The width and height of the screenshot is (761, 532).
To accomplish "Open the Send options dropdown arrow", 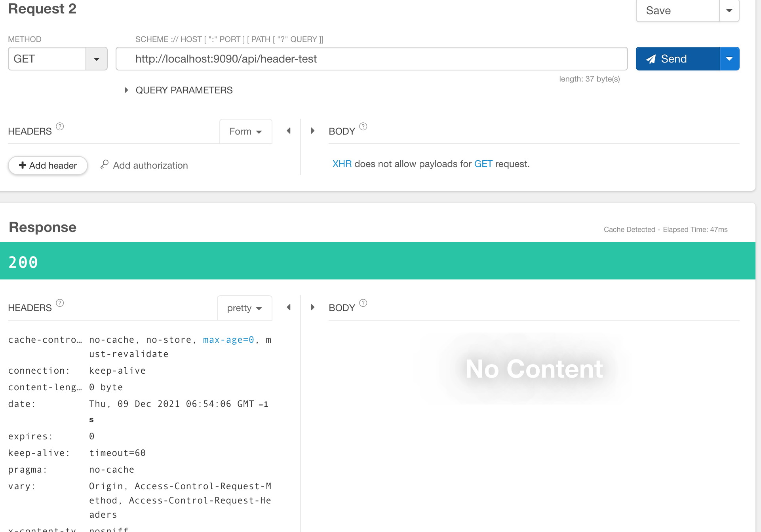I will click(729, 59).
